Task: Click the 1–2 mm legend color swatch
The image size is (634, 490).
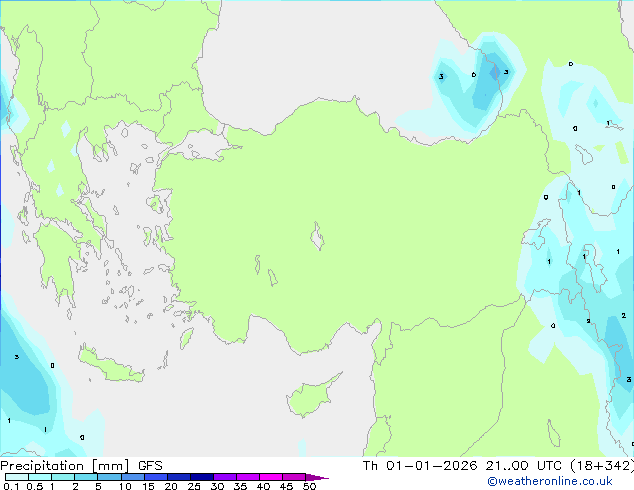Action: pyautogui.click(x=63, y=477)
